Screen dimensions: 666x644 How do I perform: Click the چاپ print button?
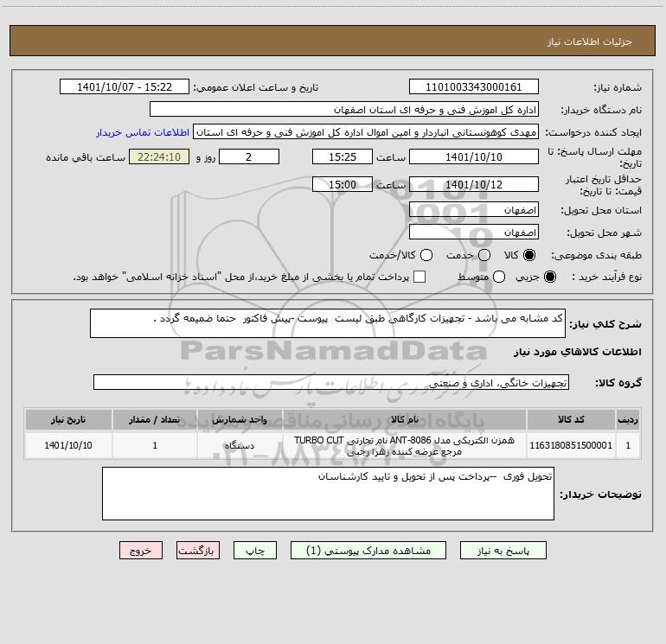pos(255,551)
